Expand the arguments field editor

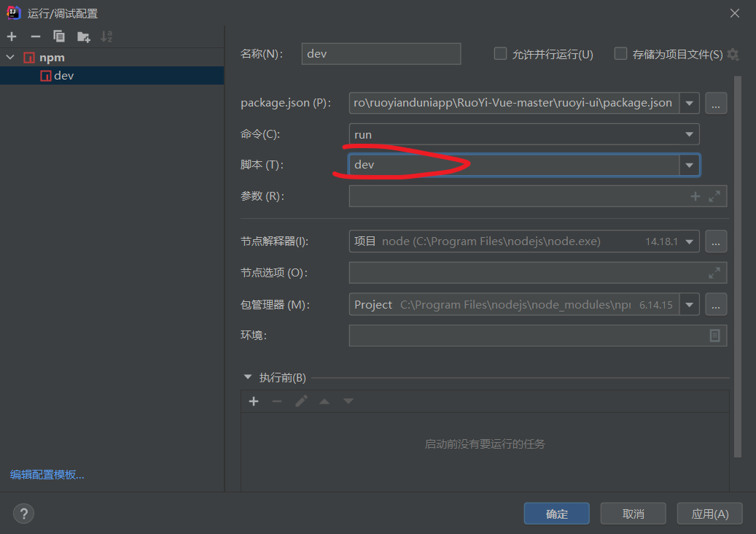[714, 196]
